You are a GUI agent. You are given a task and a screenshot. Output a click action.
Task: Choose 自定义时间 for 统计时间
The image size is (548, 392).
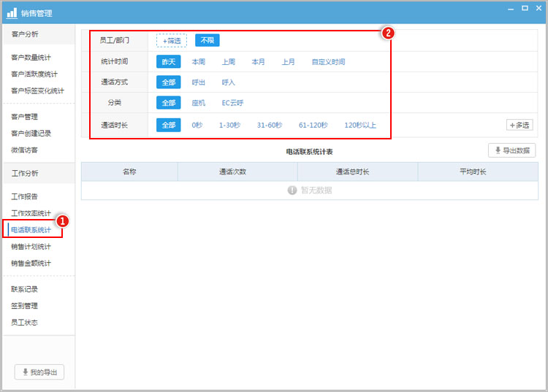[x=328, y=62]
